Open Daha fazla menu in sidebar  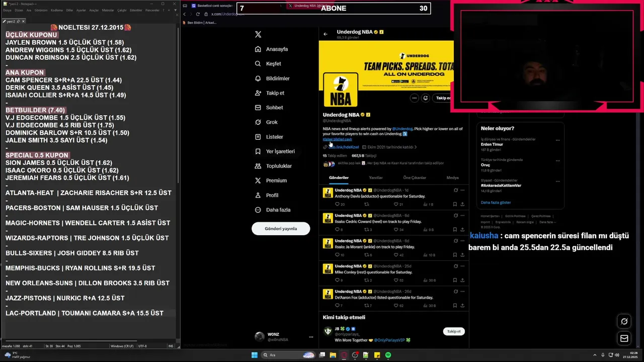click(272, 210)
